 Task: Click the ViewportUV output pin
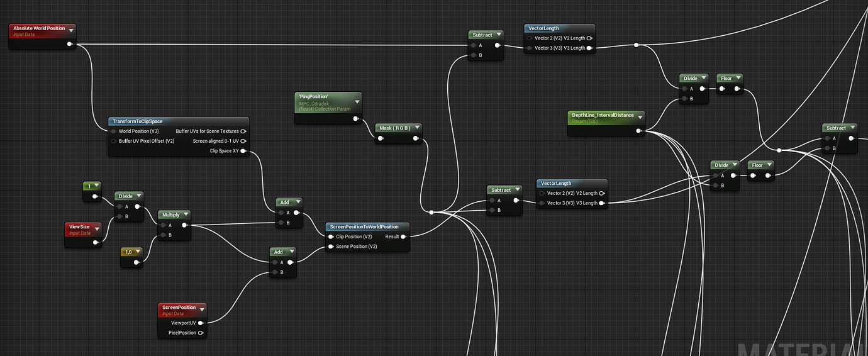(x=201, y=323)
